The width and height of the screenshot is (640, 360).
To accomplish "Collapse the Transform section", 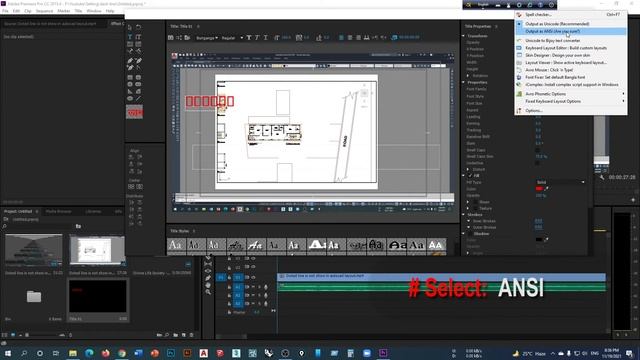I will point(464,36).
